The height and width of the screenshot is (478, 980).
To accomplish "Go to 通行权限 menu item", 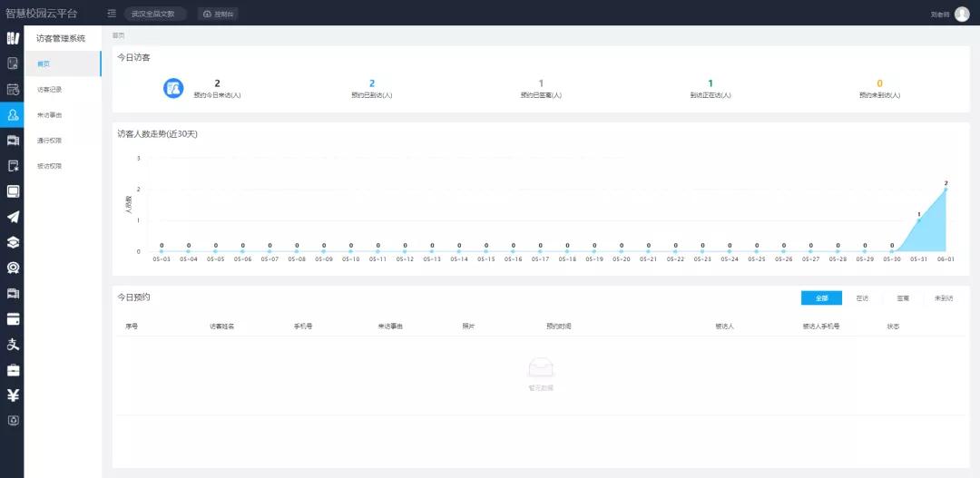I will [50, 141].
